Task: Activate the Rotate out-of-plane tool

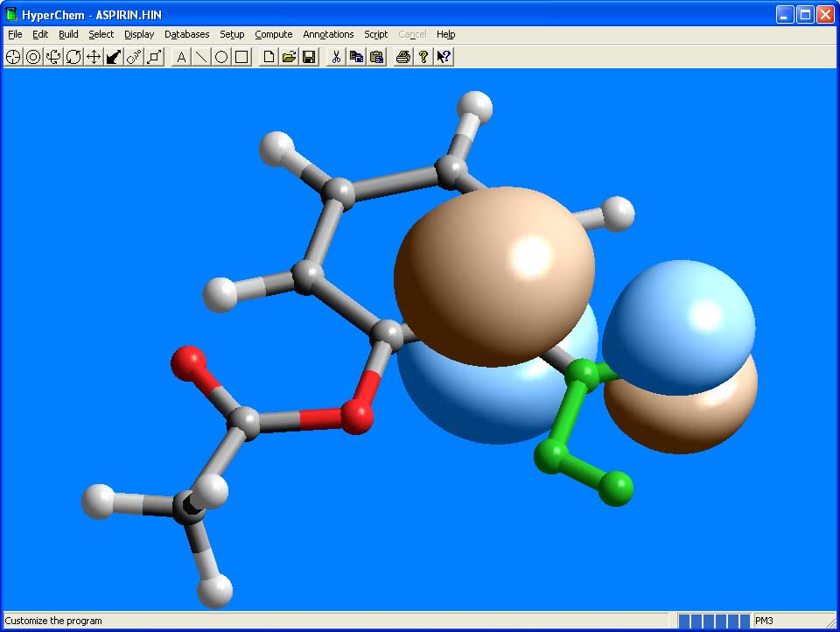Action: coord(53,57)
